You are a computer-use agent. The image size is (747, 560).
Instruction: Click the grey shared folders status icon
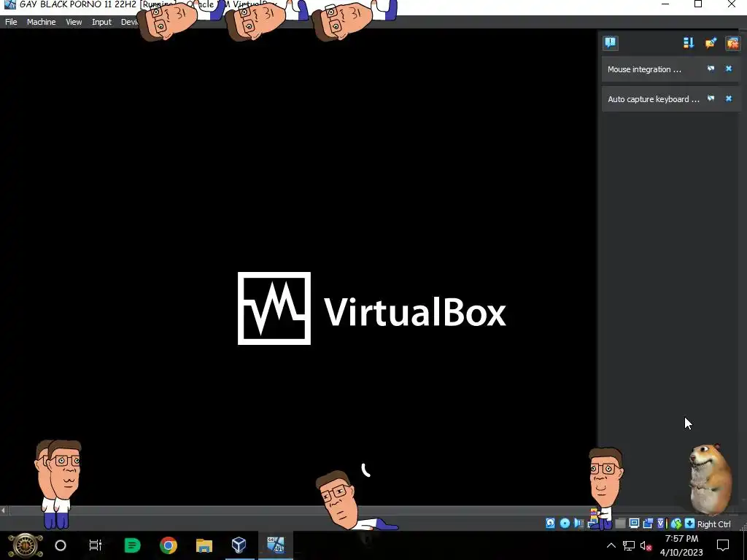tap(620, 524)
